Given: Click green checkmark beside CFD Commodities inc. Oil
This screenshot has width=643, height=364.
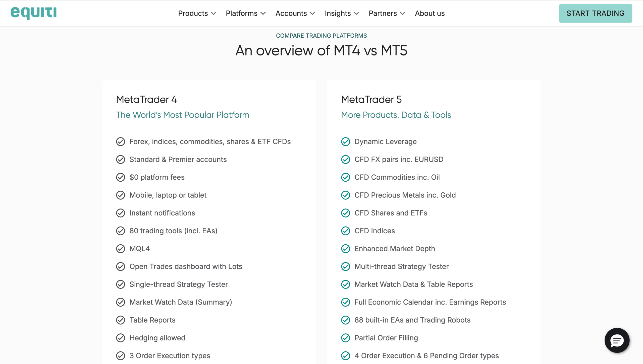Looking at the screenshot, I should 346,177.
